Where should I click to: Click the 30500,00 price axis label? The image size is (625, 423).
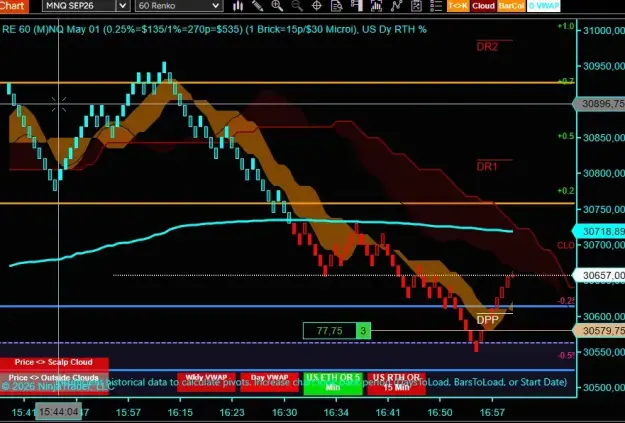(x=603, y=388)
